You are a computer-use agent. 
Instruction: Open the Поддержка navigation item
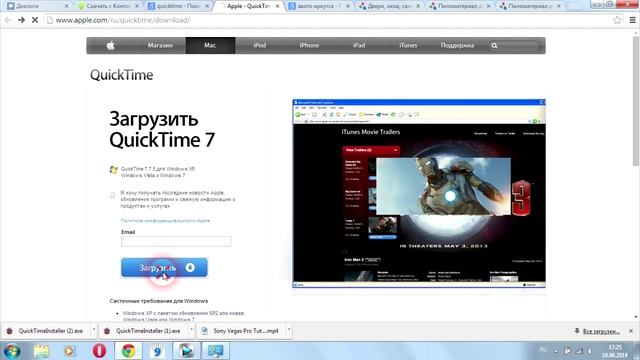click(x=457, y=45)
